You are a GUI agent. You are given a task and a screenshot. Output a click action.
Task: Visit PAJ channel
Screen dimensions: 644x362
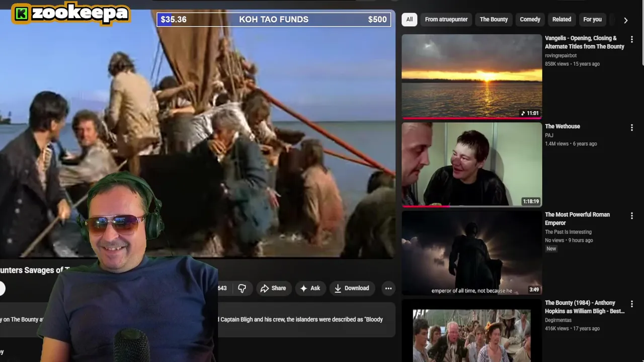click(549, 135)
